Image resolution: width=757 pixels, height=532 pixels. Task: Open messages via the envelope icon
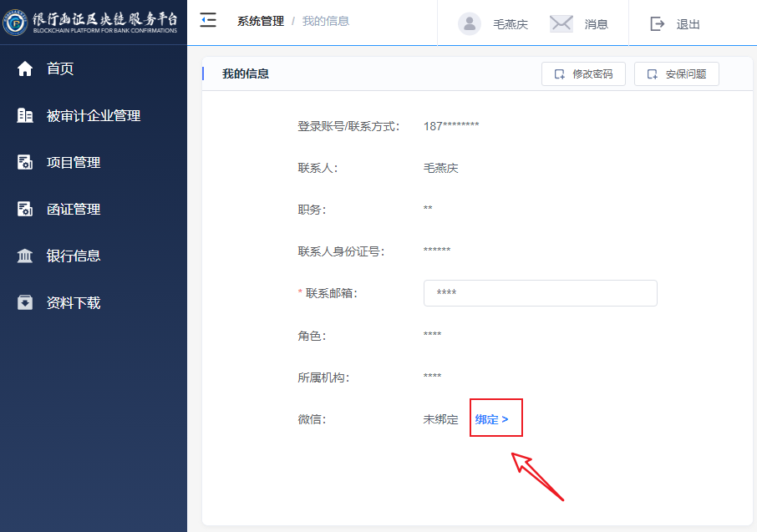pos(561,24)
